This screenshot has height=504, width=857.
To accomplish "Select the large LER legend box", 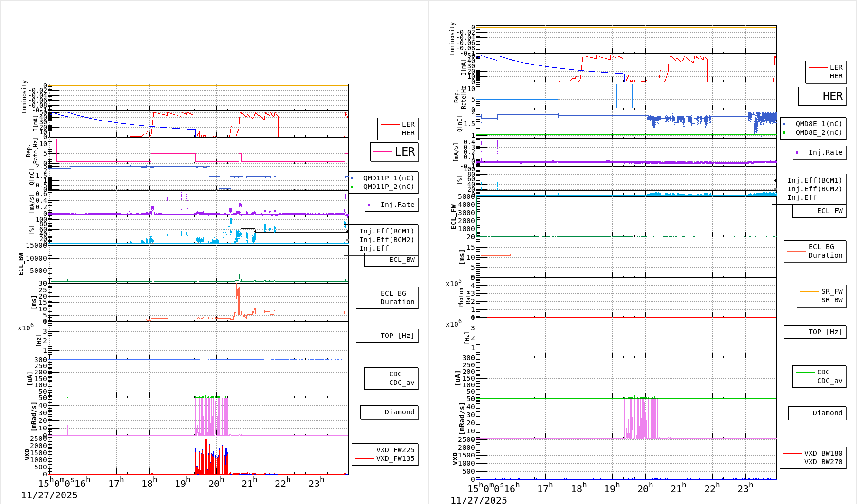I will point(394,152).
